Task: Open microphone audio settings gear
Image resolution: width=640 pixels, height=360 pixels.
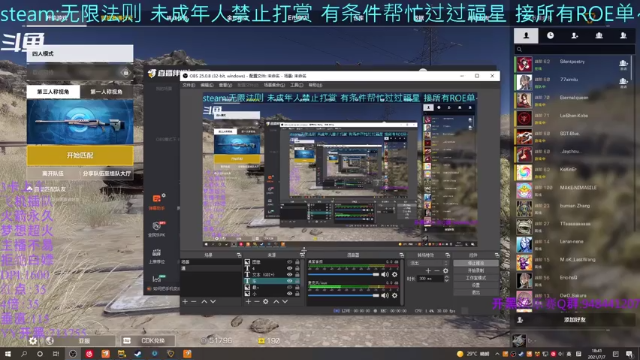Action: (x=394, y=295)
